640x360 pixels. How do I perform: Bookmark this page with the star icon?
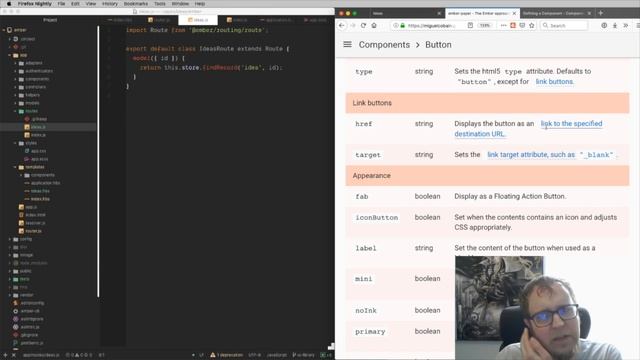[x=531, y=25]
